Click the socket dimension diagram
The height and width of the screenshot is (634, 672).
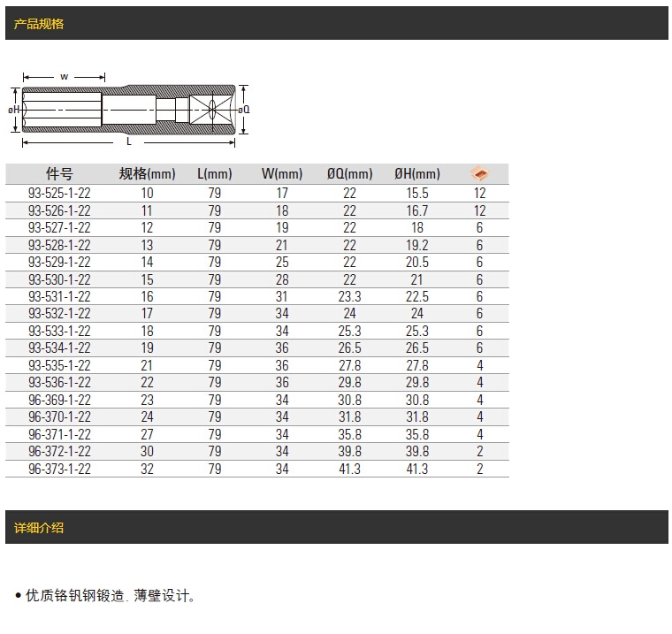[x=128, y=110]
